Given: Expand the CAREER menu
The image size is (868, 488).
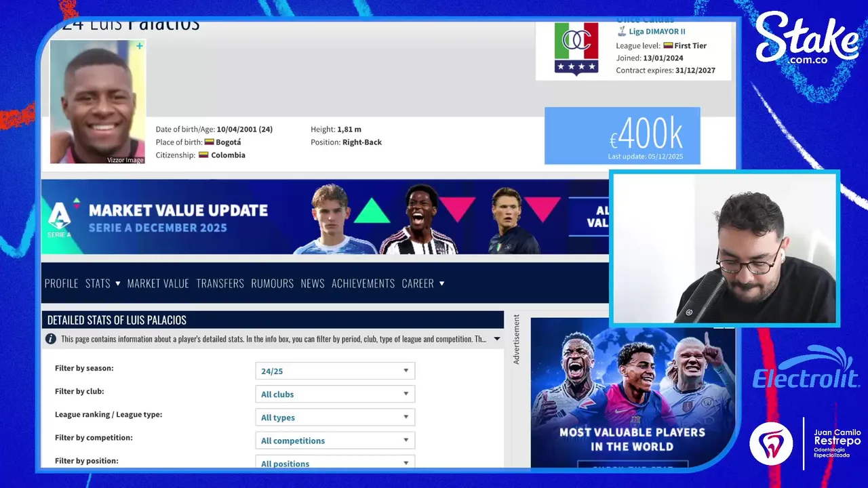Looking at the screenshot, I should 423,283.
